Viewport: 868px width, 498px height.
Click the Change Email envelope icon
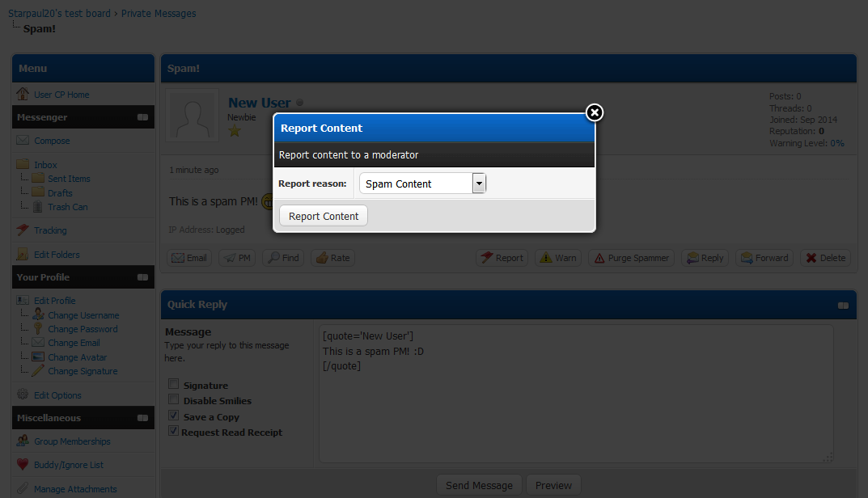click(x=38, y=342)
